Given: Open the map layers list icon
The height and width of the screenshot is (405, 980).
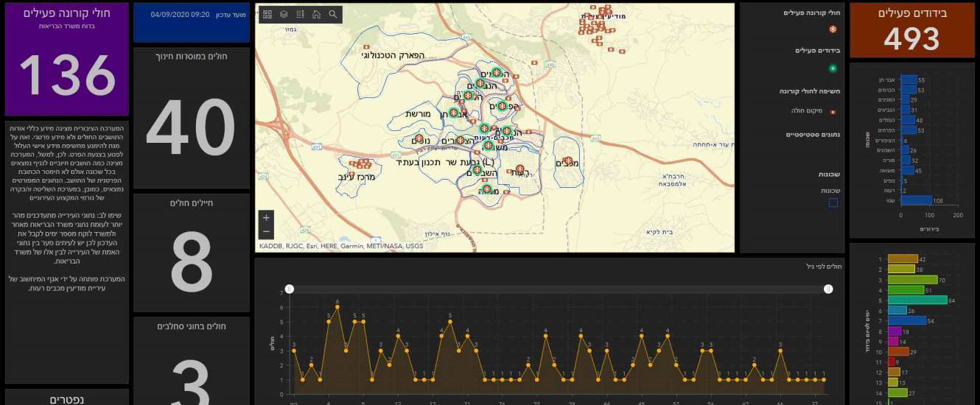Looking at the screenshot, I should point(284,15).
